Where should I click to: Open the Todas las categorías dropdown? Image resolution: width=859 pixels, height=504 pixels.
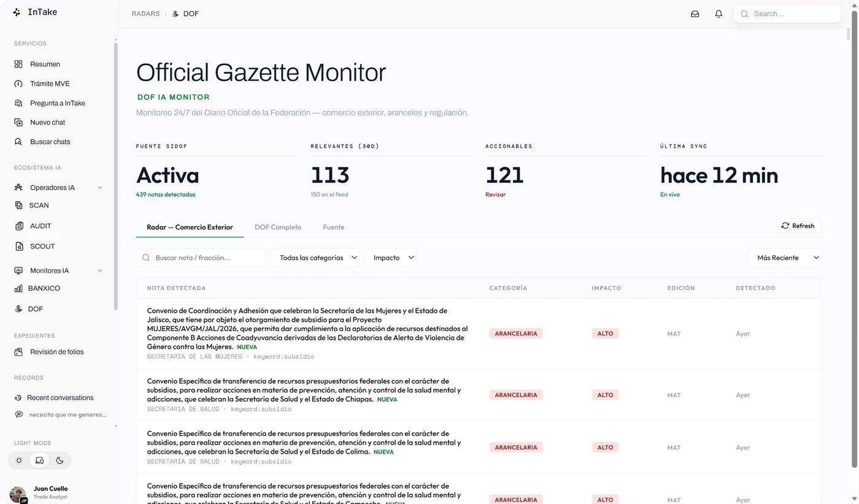point(315,258)
